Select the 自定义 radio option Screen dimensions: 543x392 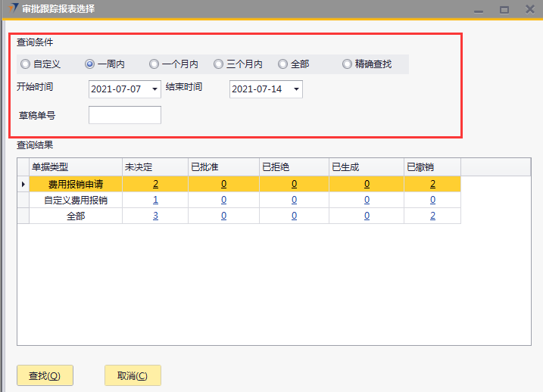[26, 64]
